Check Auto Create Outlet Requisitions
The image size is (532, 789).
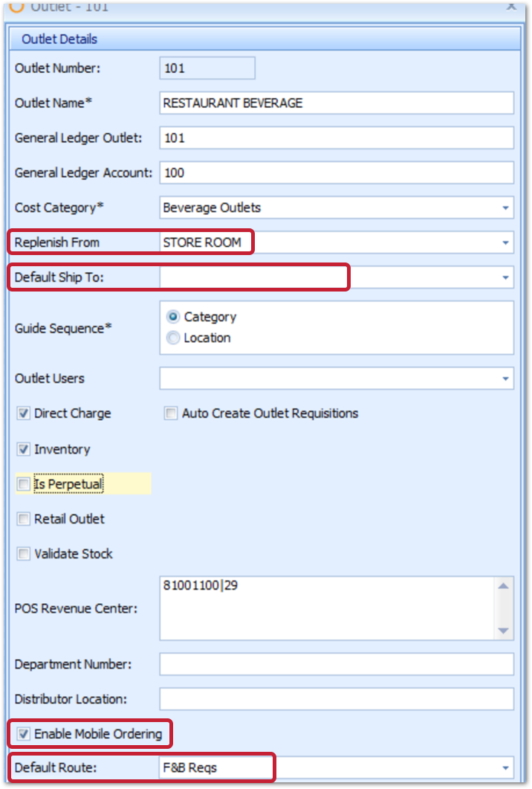point(169,413)
